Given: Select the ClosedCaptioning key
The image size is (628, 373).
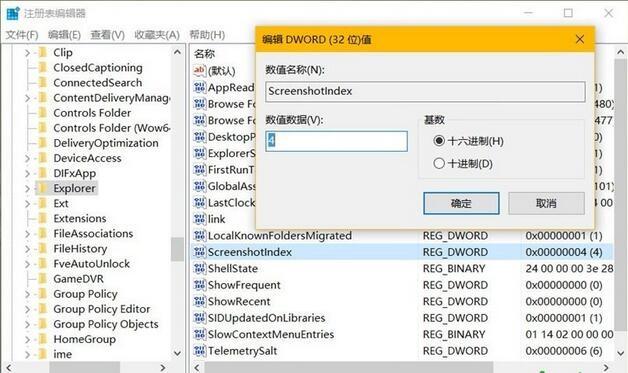Looking at the screenshot, I should coord(98,67).
